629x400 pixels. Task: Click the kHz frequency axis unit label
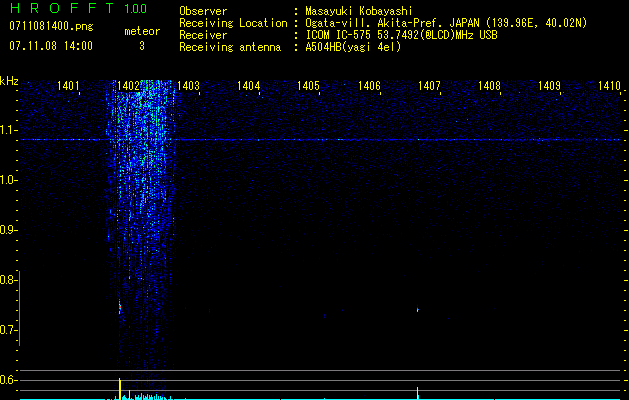click(x=9, y=81)
